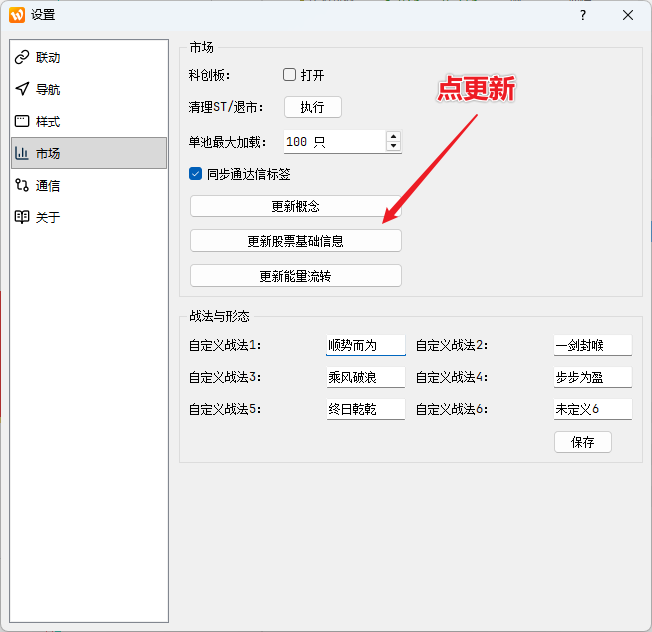Go to the 通信 settings page
This screenshot has height=632, width=652.
point(89,185)
